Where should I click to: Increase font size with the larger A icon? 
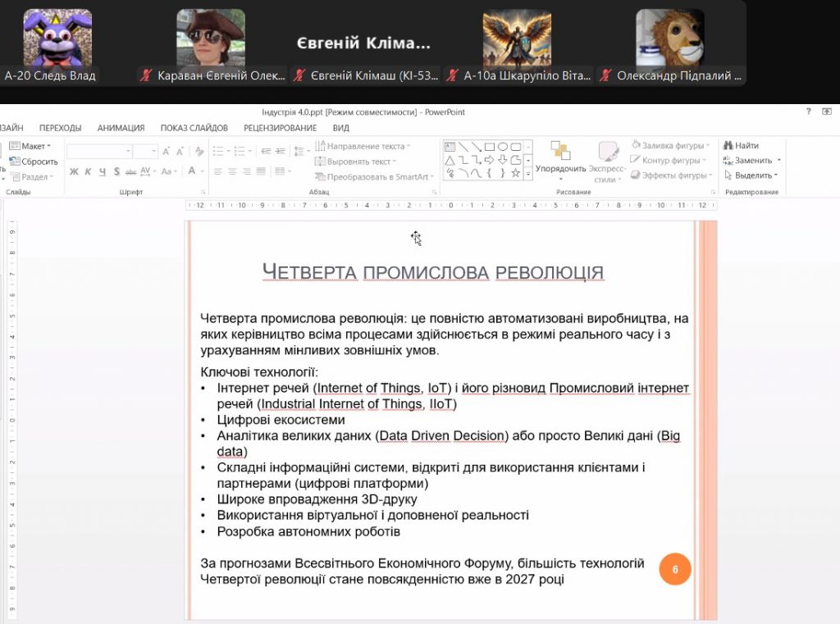(x=166, y=152)
